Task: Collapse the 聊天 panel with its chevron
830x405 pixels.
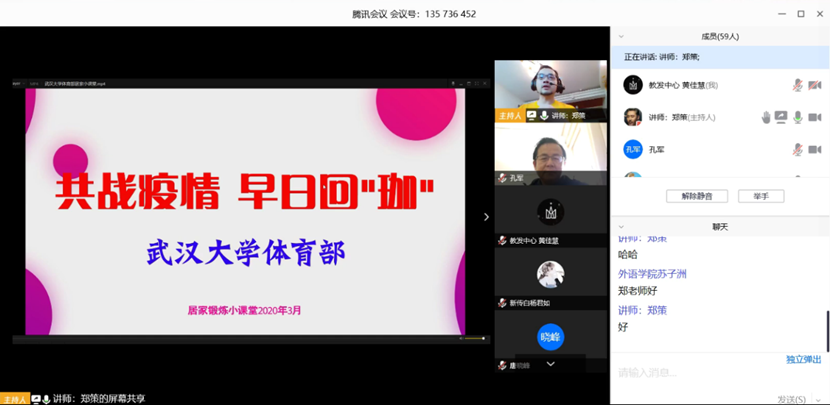Action: pyautogui.click(x=621, y=227)
